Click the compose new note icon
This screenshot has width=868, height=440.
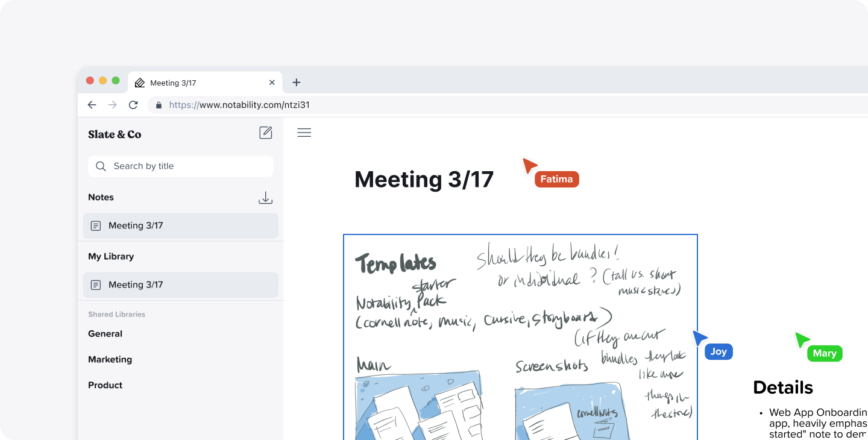click(265, 133)
